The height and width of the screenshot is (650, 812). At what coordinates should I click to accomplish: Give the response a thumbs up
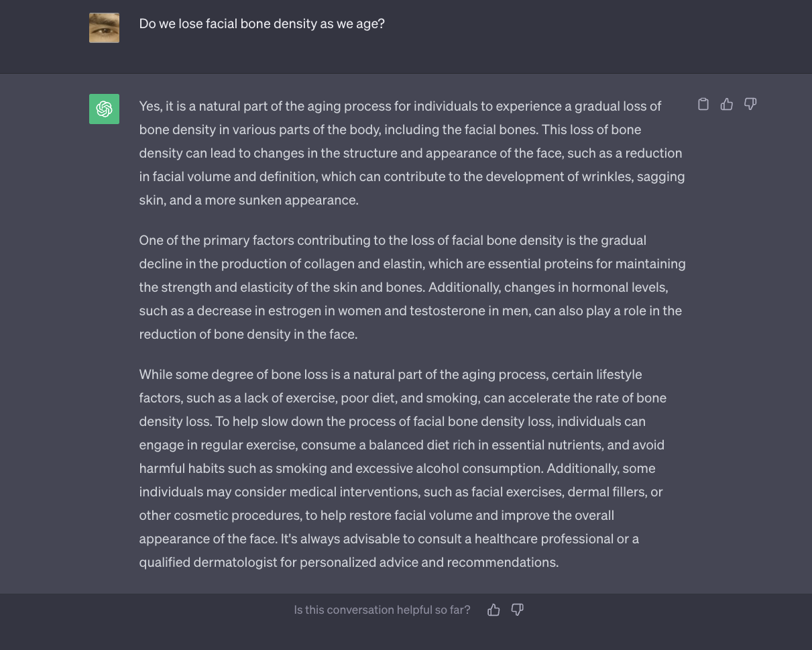(x=727, y=104)
